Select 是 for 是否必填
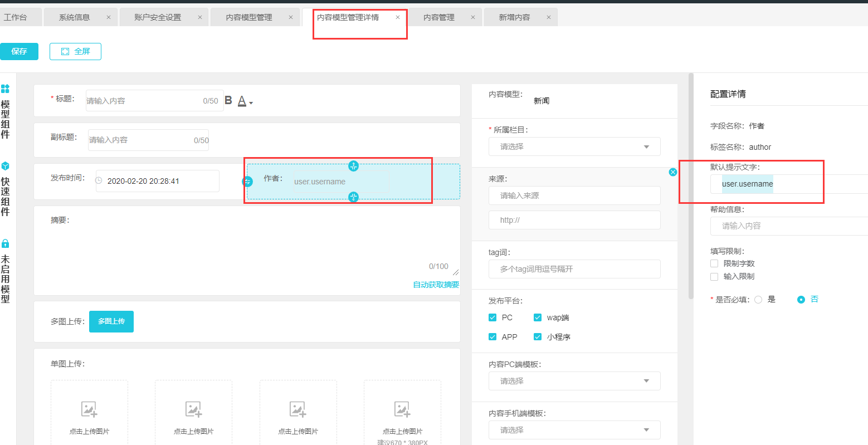868x445 pixels. click(758, 300)
